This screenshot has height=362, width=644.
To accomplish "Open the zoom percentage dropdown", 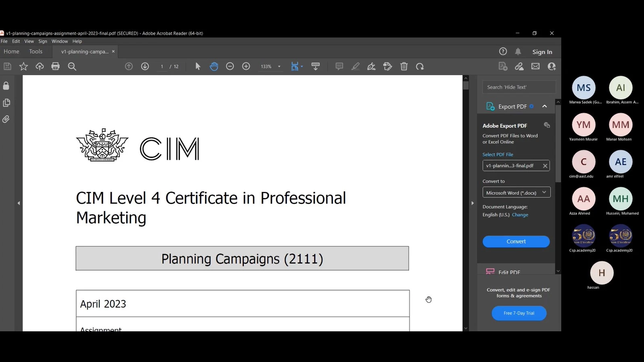I will pyautogui.click(x=279, y=66).
